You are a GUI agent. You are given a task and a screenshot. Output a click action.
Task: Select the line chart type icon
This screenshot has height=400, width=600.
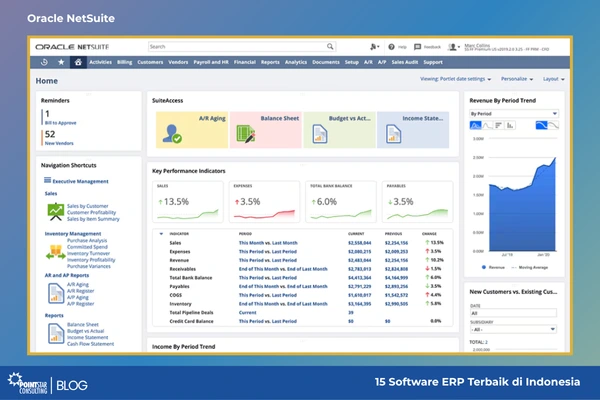pyautogui.click(x=487, y=125)
